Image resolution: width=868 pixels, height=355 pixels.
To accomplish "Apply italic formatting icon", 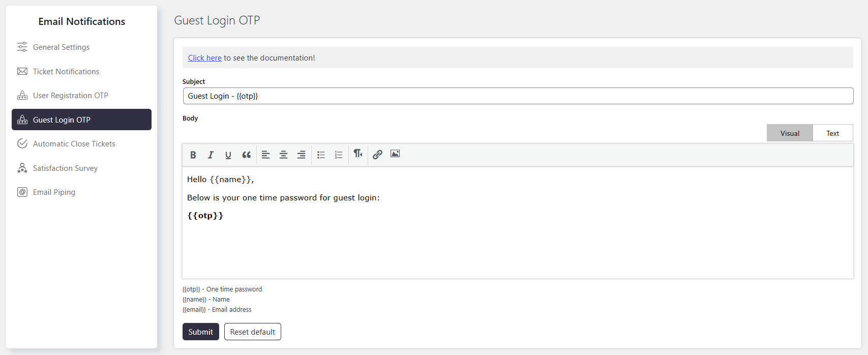I will click(211, 155).
